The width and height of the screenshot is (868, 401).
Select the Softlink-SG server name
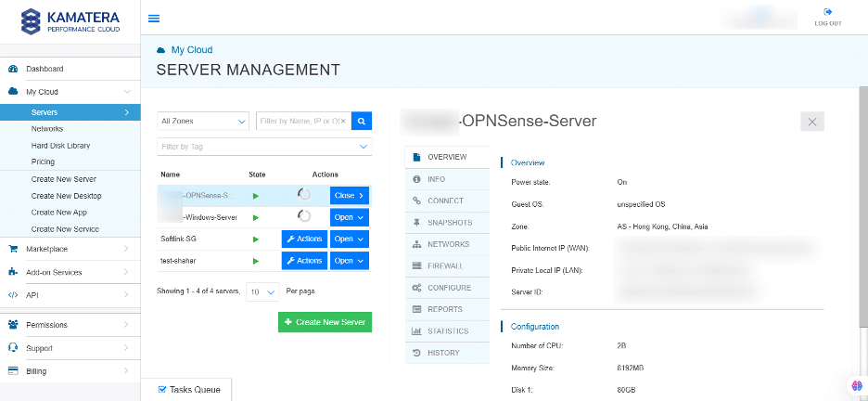pos(178,239)
